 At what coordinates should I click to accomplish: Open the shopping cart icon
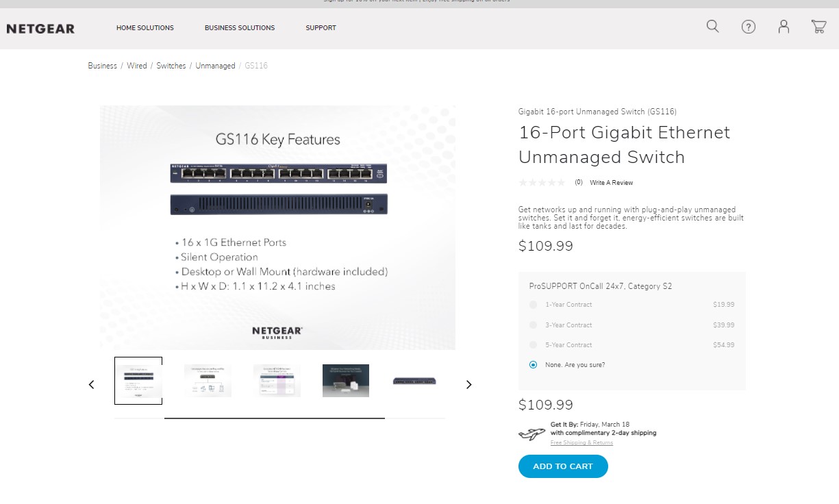(x=818, y=27)
